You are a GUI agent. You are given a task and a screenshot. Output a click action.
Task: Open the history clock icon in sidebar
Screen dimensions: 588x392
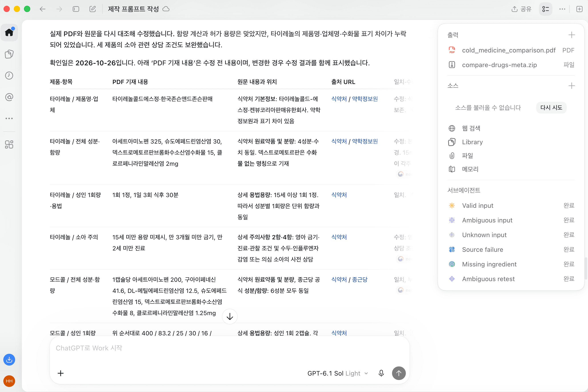9,76
